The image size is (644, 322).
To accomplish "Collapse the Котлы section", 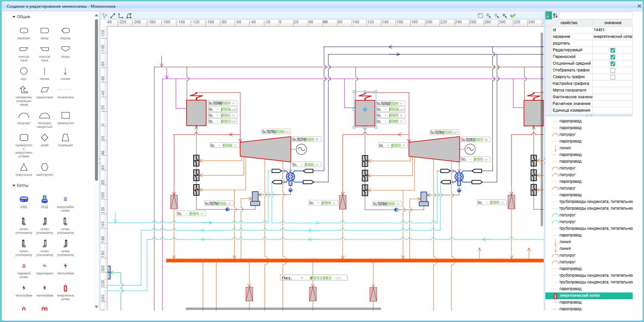I will click(14, 185).
